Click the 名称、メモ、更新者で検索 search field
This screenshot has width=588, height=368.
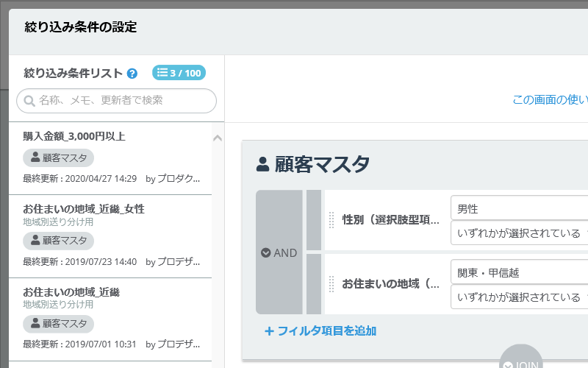[117, 101]
